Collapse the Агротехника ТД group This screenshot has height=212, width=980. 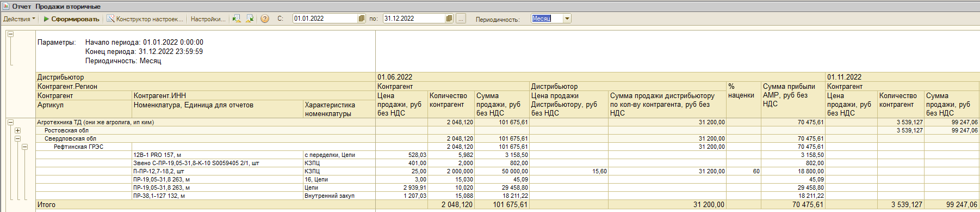click(10, 123)
